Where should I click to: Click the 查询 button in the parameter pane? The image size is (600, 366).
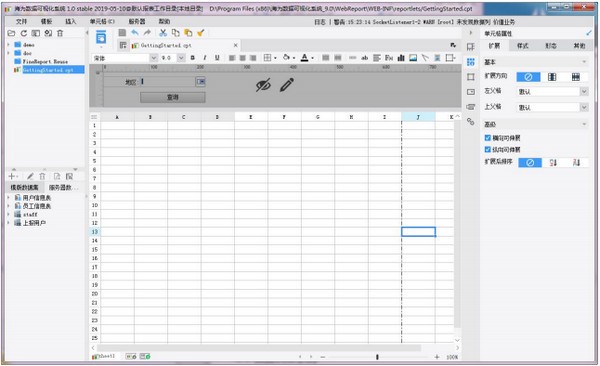(173, 97)
